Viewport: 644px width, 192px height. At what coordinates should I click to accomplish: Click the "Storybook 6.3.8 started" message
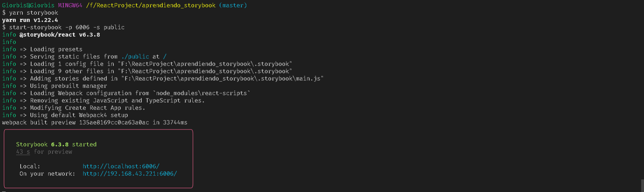(56, 145)
